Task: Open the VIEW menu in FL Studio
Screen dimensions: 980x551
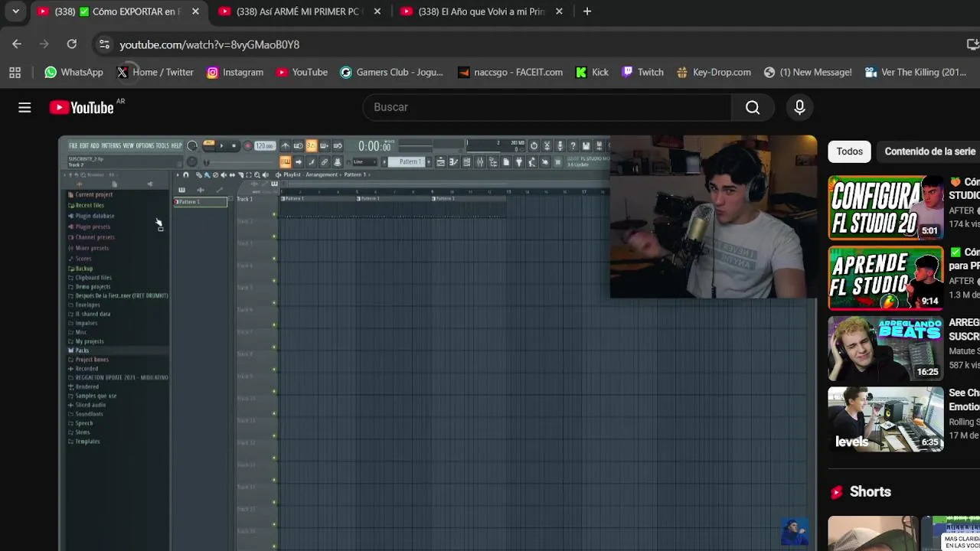Action: click(x=129, y=145)
